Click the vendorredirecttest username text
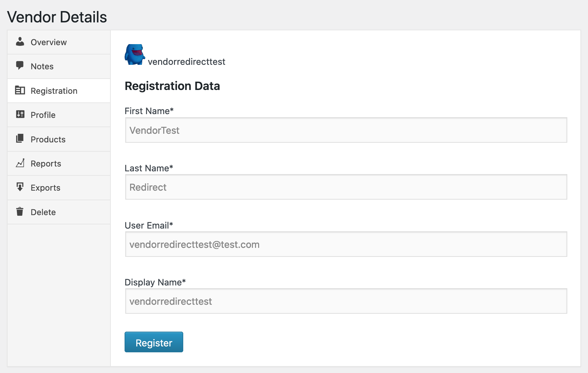 186,62
